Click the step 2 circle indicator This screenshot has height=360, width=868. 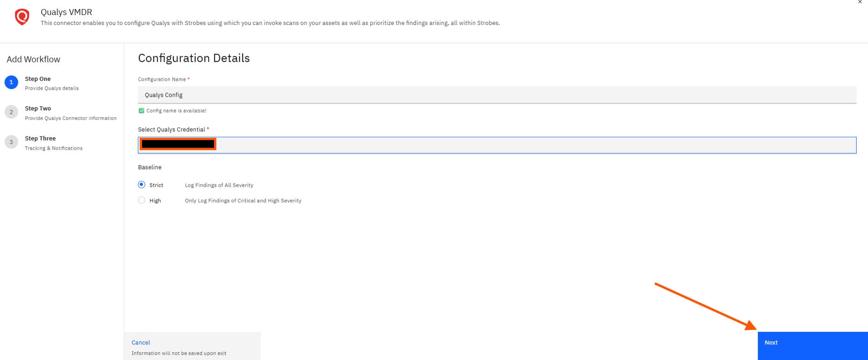(11, 112)
